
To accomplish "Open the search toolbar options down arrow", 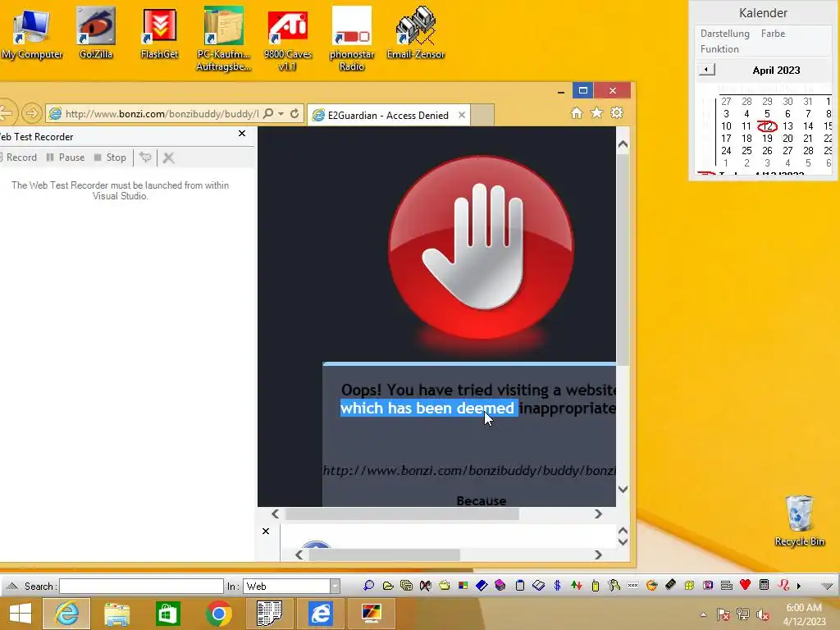I will pyautogui.click(x=827, y=586).
